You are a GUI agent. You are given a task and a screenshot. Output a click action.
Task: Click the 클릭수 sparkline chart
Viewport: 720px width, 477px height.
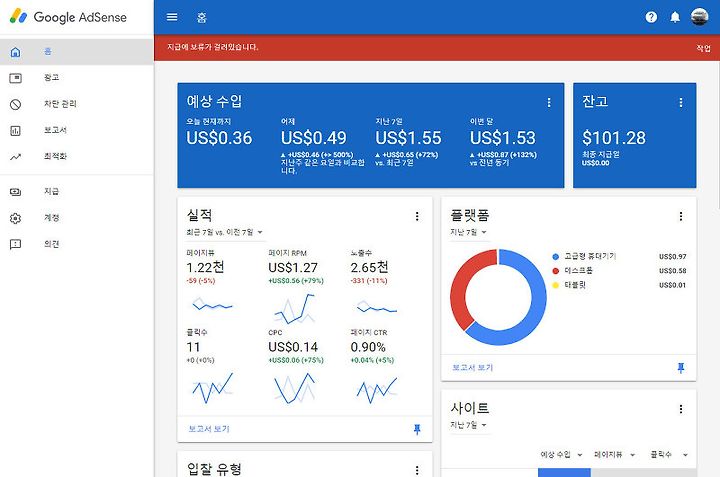click(x=212, y=388)
